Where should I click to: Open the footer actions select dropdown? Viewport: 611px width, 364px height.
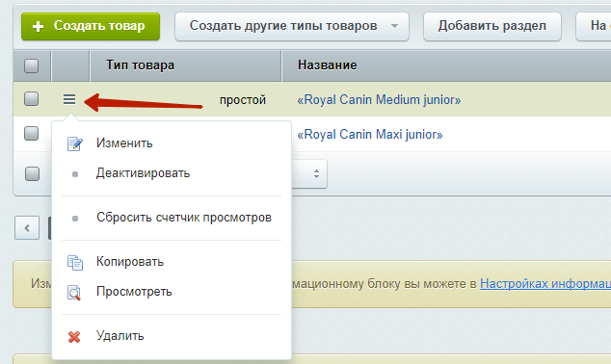309,173
